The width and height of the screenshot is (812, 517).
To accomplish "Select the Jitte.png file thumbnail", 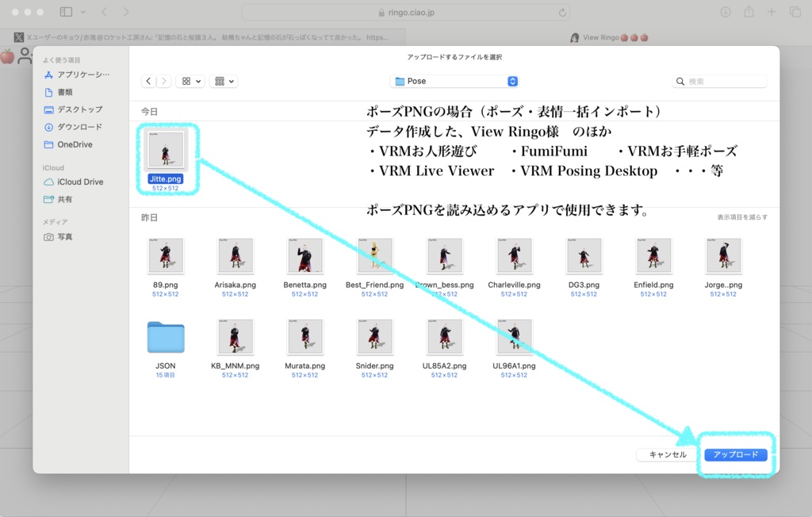I will coord(166,150).
